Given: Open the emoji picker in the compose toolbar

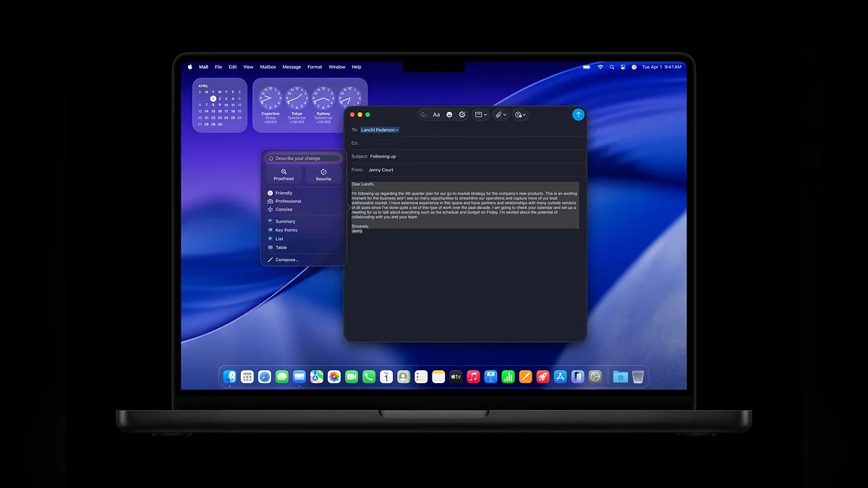Looking at the screenshot, I should pyautogui.click(x=449, y=114).
